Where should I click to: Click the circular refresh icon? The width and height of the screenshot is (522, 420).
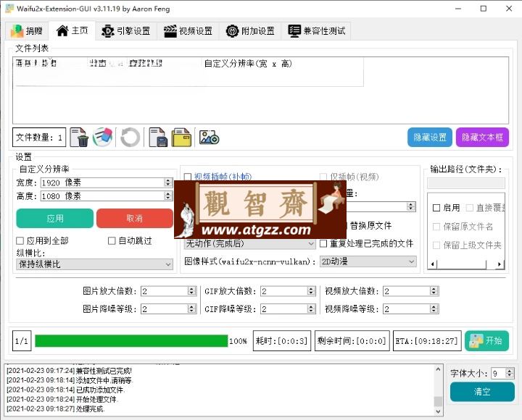tap(130, 137)
